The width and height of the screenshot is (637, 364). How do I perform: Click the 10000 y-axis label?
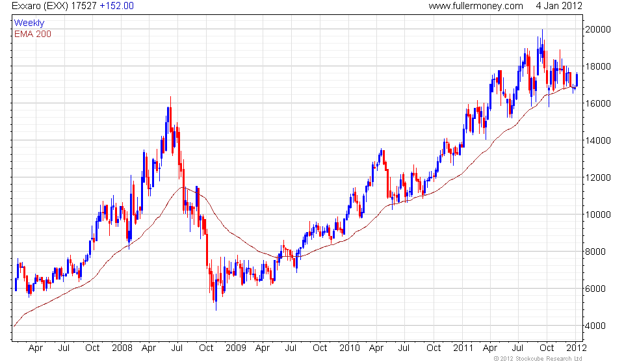(x=597, y=214)
